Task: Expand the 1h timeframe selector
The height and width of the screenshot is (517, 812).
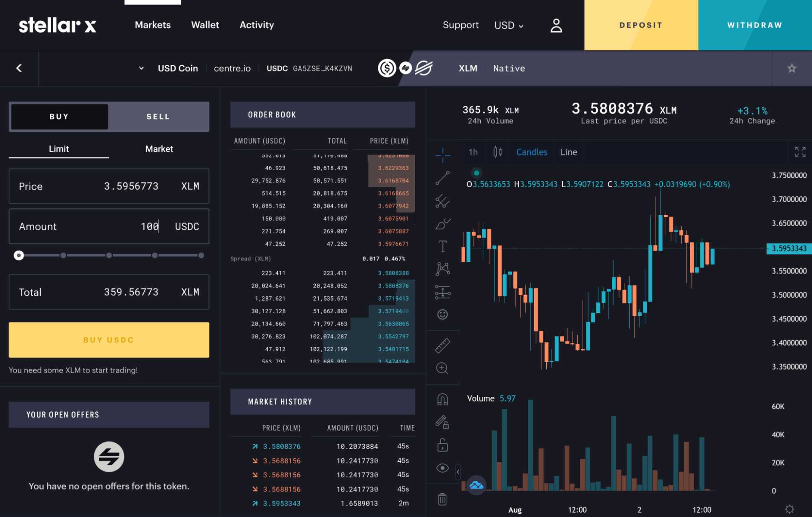Action: pos(474,152)
